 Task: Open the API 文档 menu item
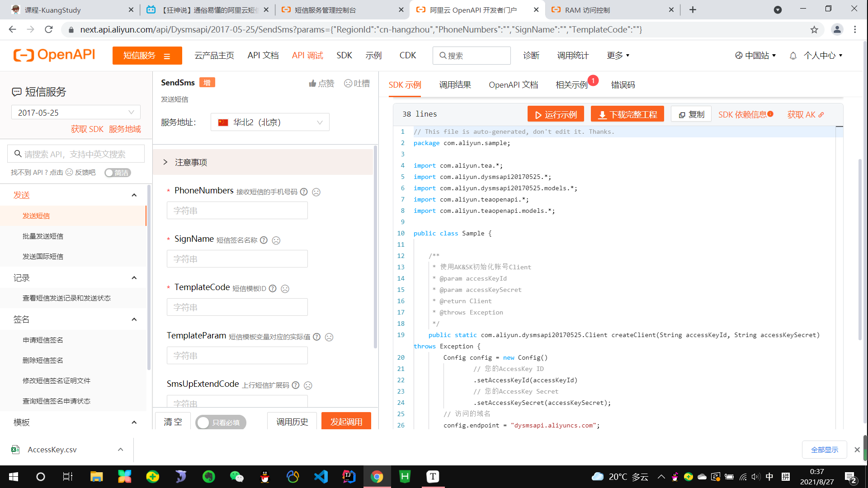point(263,56)
